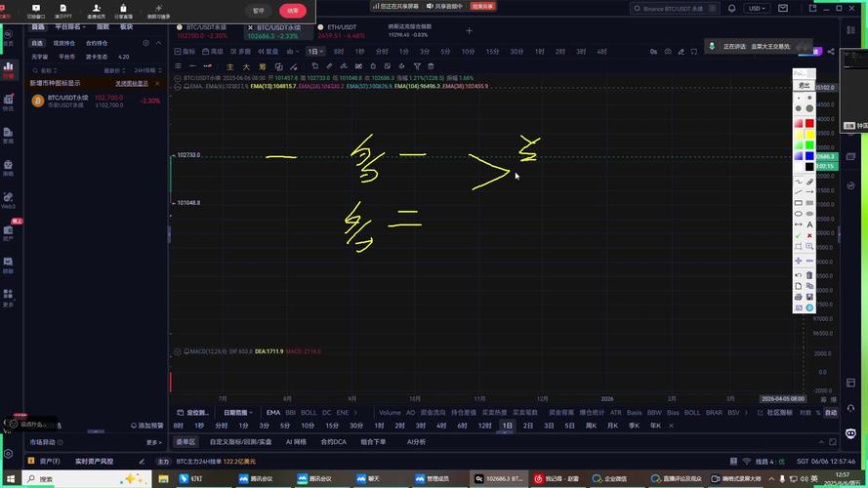Screen dimensions: 868x488
Task: Toggle the EMA indicator at bottom bar
Action: pyautogui.click(x=273, y=413)
